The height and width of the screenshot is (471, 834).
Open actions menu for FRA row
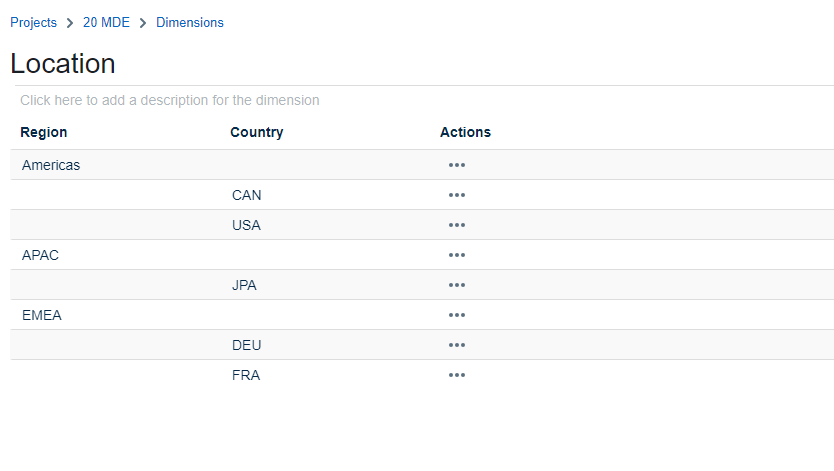click(457, 375)
